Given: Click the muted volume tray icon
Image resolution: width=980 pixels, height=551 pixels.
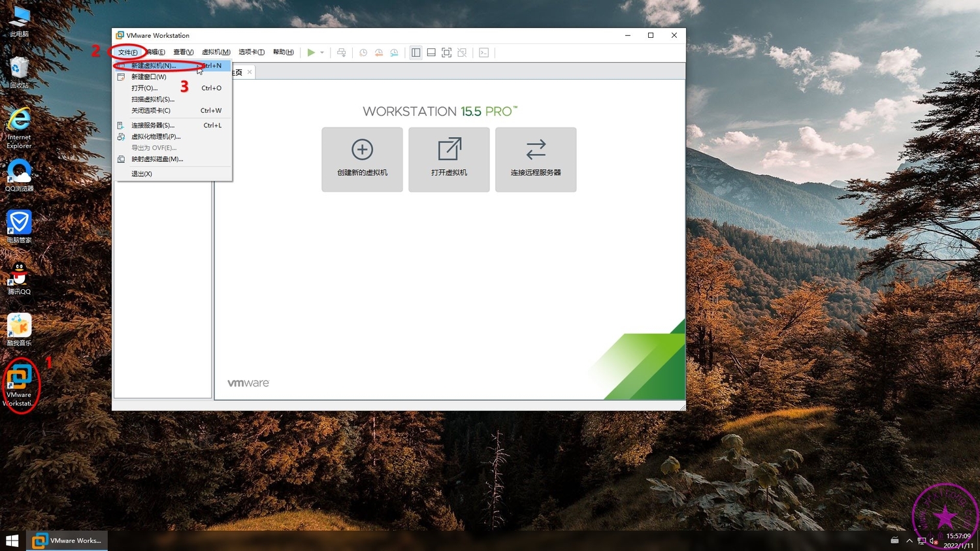Looking at the screenshot, I should (934, 541).
